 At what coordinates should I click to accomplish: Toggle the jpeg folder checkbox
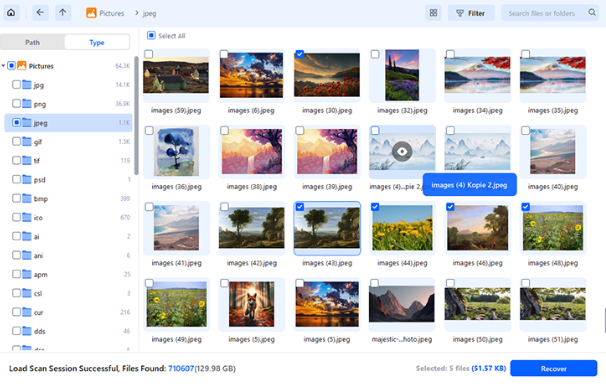coord(16,122)
